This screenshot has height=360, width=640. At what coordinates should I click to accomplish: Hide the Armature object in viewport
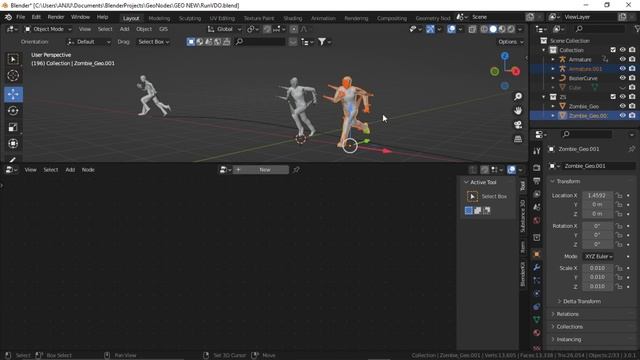click(x=622, y=59)
